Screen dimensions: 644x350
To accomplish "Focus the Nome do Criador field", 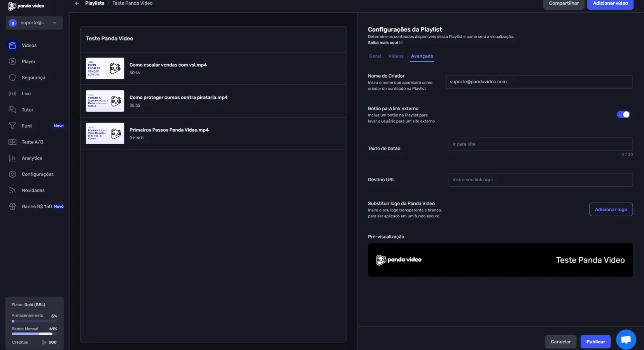I will [539, 82].
